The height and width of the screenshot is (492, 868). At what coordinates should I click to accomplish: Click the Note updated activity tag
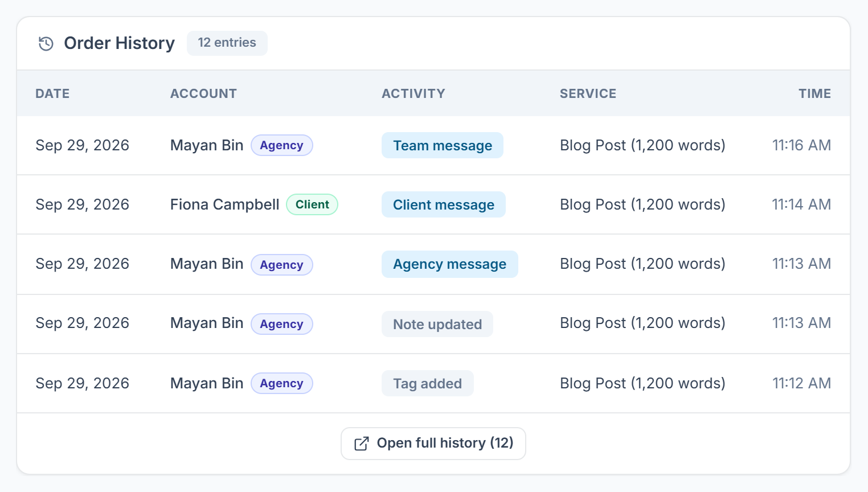437,325
